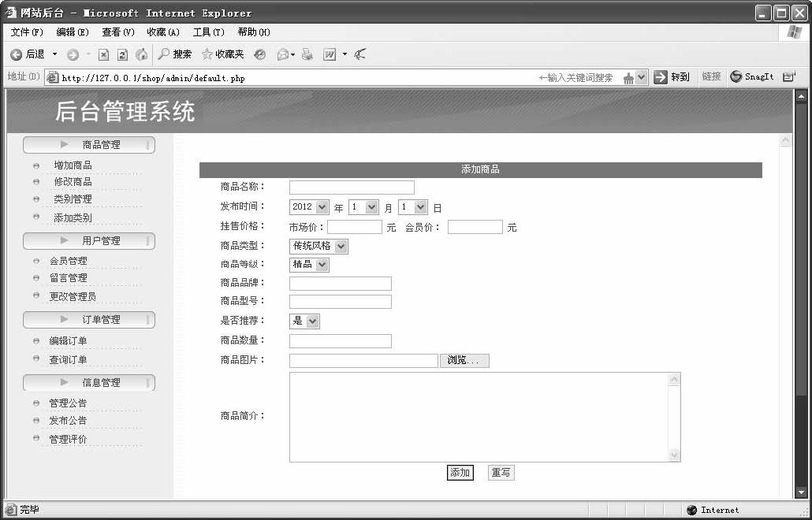812x520 pixels.
Task: Click the 浏览... browse button
Action: (464, 361)
